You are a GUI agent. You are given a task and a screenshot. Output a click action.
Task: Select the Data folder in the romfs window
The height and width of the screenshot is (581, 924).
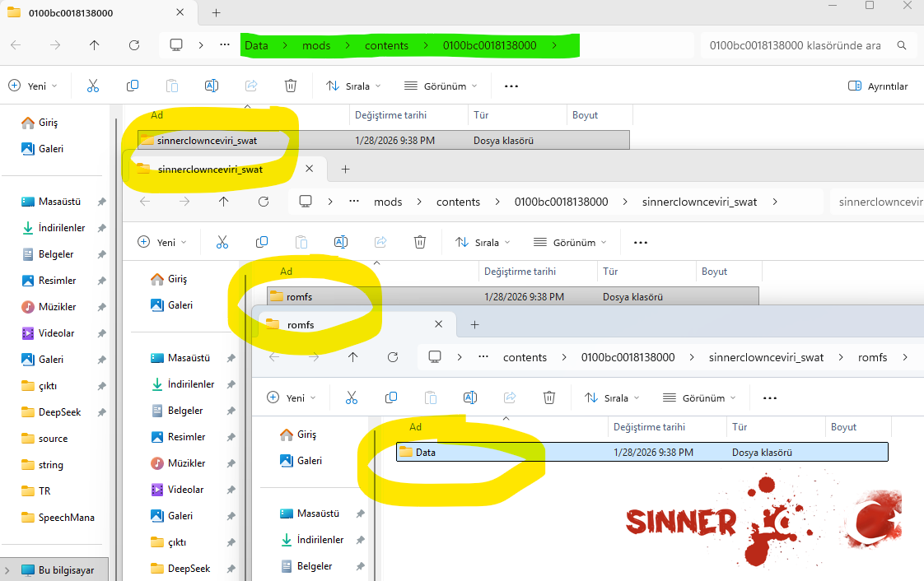[x=425, y=452]
